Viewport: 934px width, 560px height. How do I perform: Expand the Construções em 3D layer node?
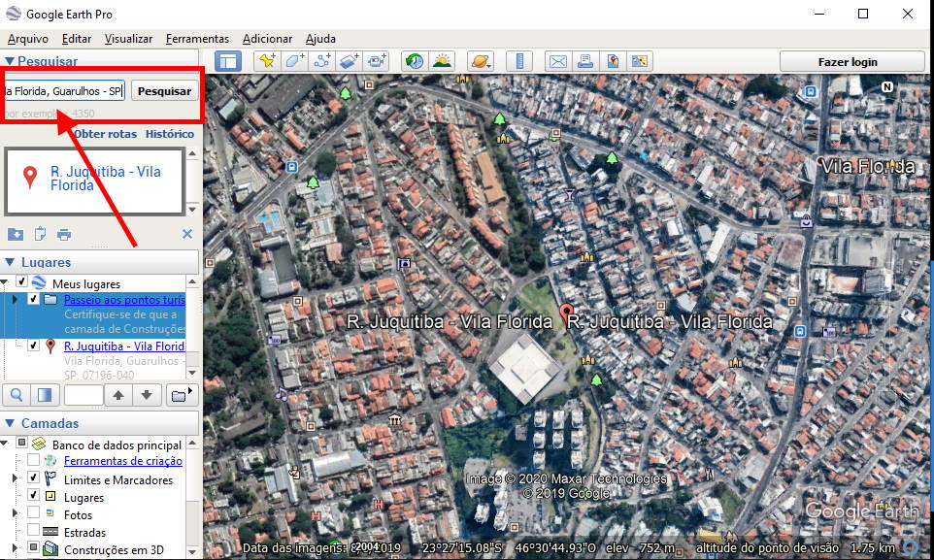coord(16,547)
